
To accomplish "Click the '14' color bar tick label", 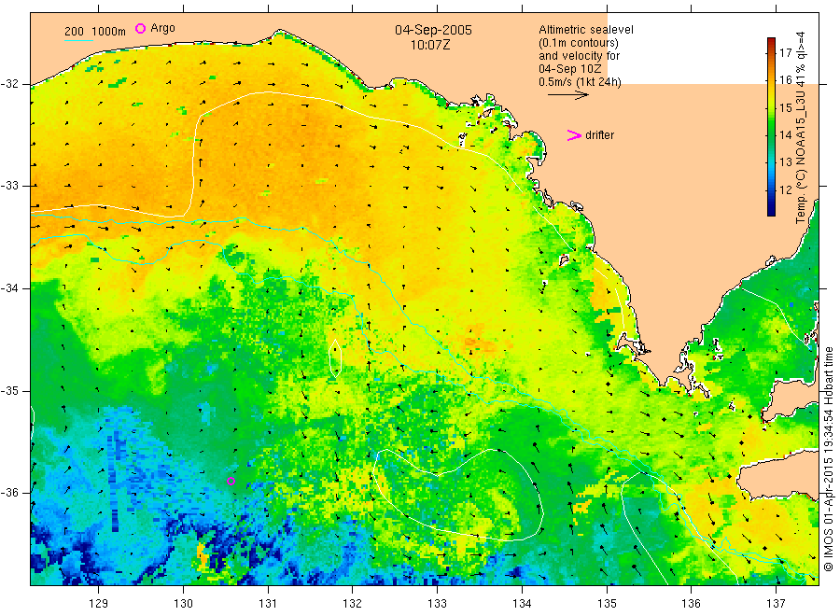I will (x=785, y=135).
